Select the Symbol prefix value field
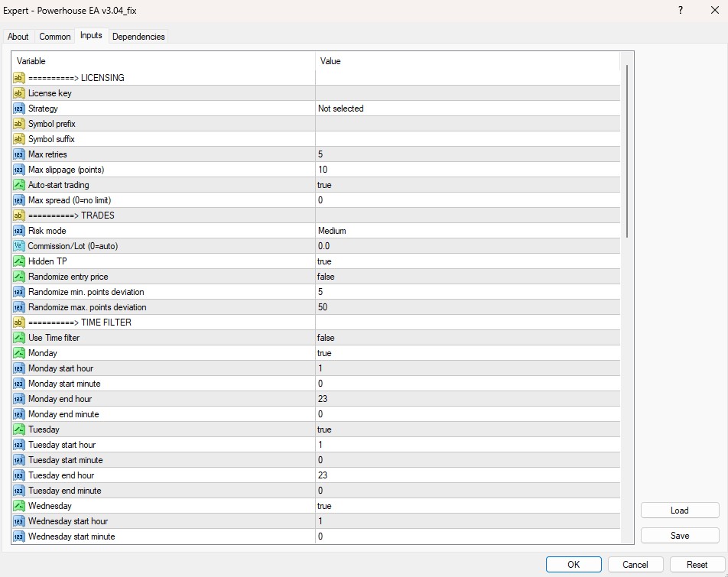The height and width of the screenshot is (577, 728). point(467,124)
